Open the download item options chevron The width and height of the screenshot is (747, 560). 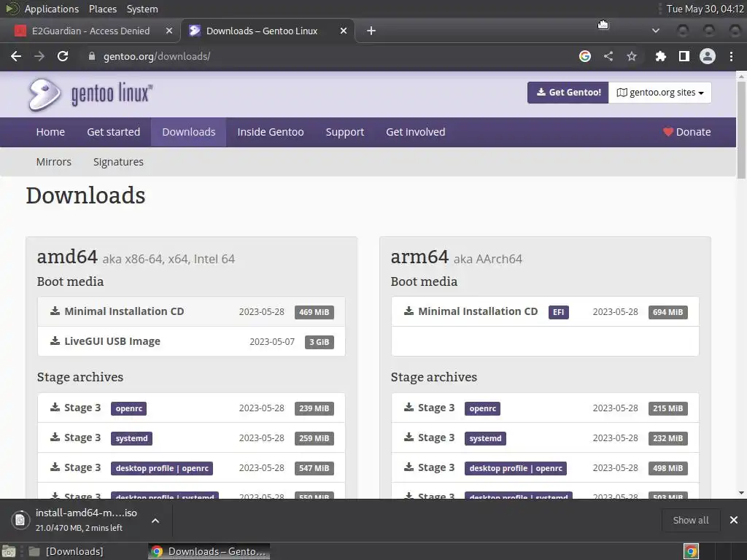click(155, 521)
